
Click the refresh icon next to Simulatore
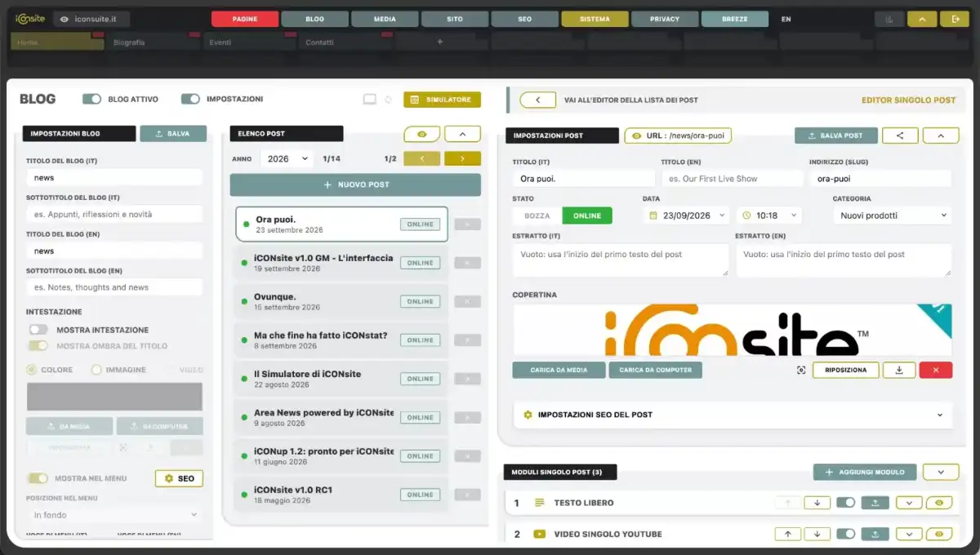click(x=389, y=100)
